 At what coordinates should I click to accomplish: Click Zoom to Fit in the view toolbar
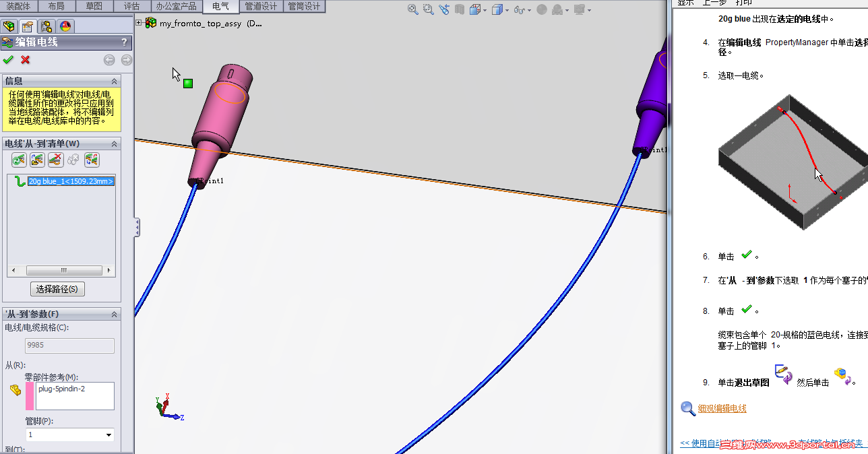click(x=414, y=9)
